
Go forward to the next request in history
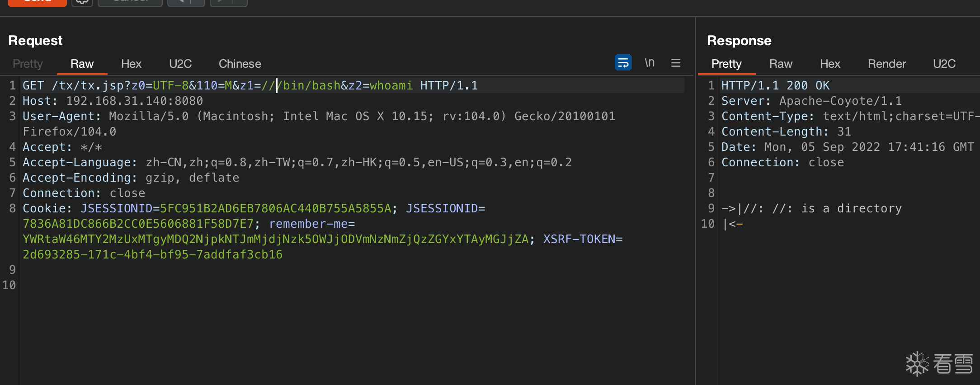228,2
